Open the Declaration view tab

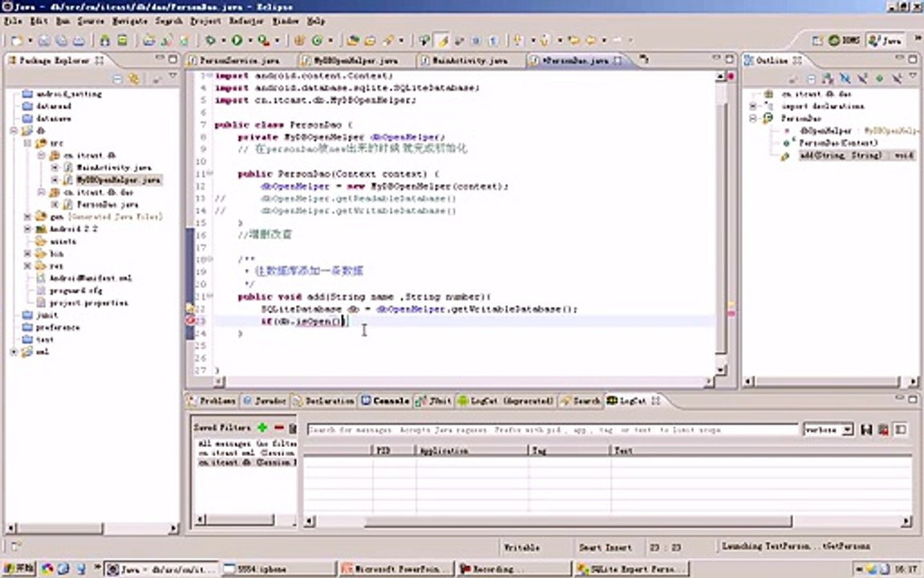[x=323, y=401]
